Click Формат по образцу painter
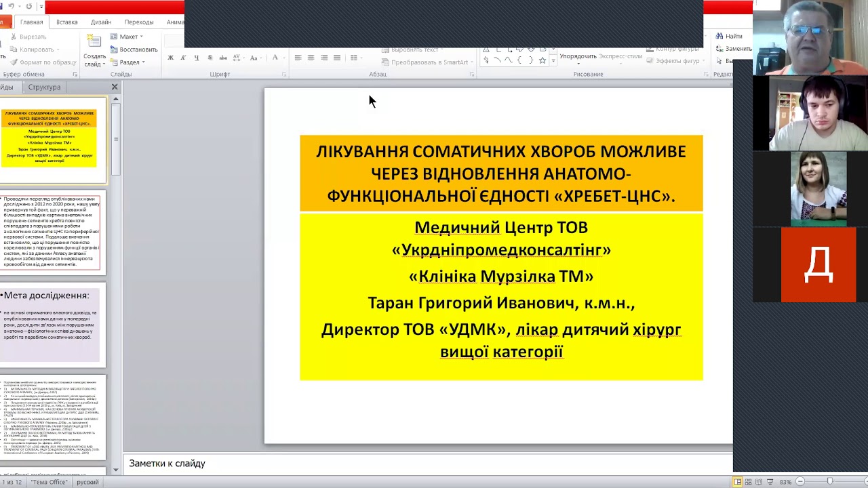This screenshot has height=488, width=868. click(x=43, y=62)
